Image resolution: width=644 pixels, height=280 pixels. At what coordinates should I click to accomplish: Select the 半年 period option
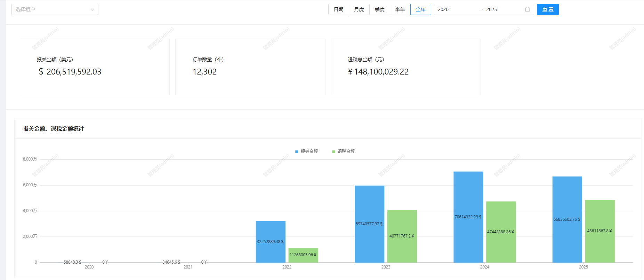click(x=400, y=9)
